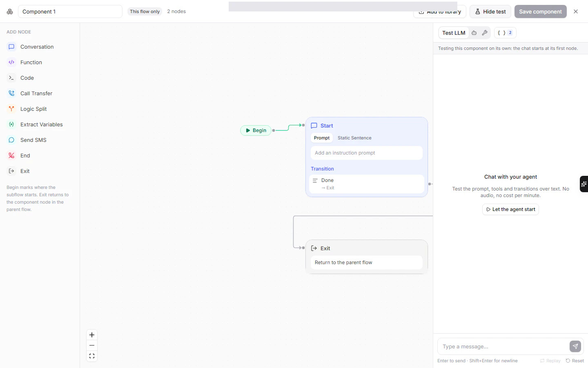The width and height of the screenshot is (588, 368).
Task: Click the Call Transfer phone icon
Action: pyautogui.click(x=11, y=93)
